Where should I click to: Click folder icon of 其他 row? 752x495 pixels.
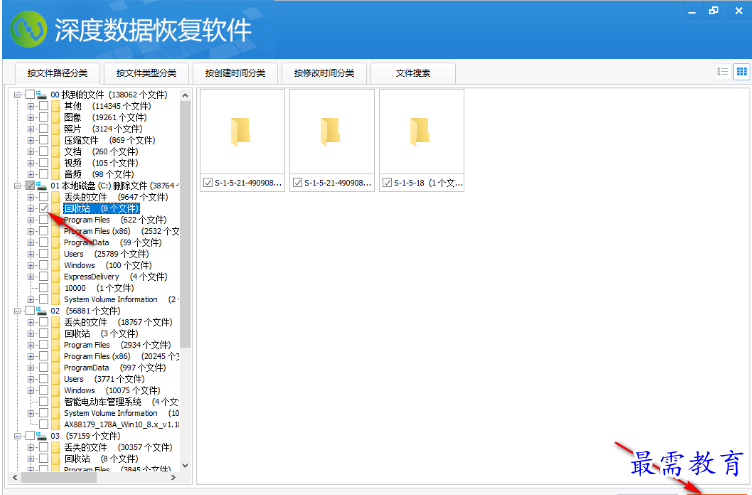click(x=56, y=106)
